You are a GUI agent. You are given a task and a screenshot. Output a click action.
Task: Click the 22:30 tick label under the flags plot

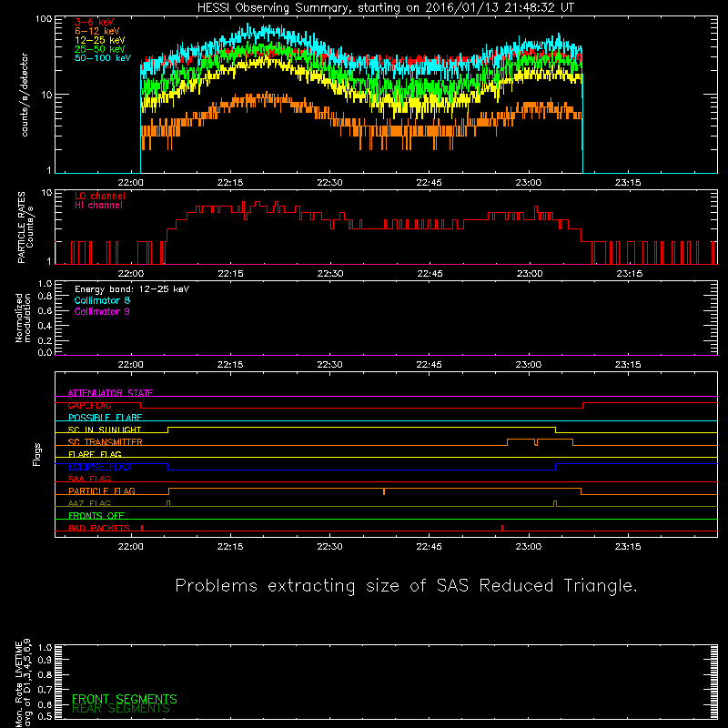329,547
